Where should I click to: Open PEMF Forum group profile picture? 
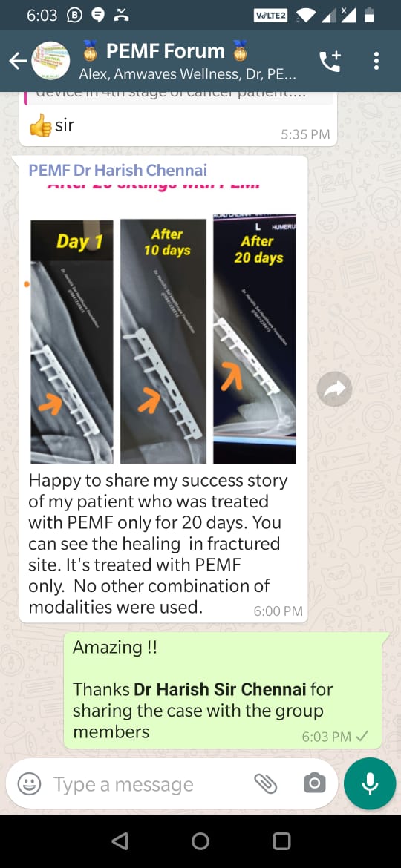pyautogui.click(x=50, y=61)
